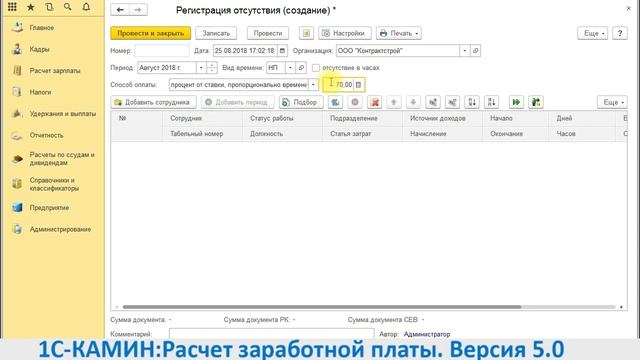
Task: Enable 'отсутствие в часах' checkbox
Action: pyautogui.click(x=316, y=68)
